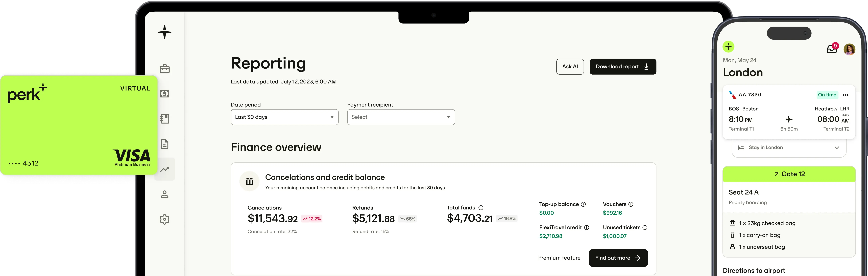The image size is (868, 276).
Task: Tap the On time status badge
Action: [827, 95]
